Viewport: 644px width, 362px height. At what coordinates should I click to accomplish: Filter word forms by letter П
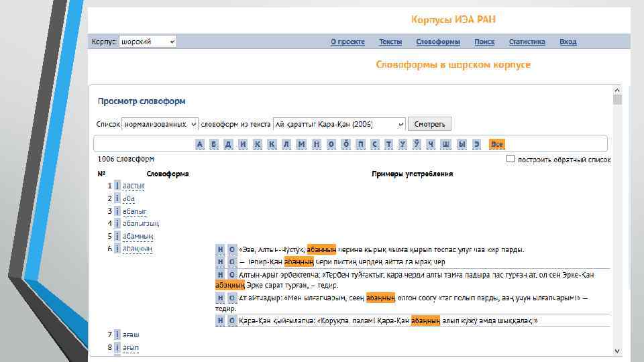[361, 144]
